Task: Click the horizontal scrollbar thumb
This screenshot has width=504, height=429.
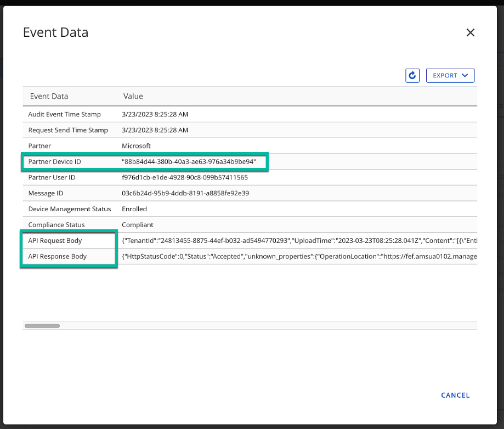Action: coord(42,326)
